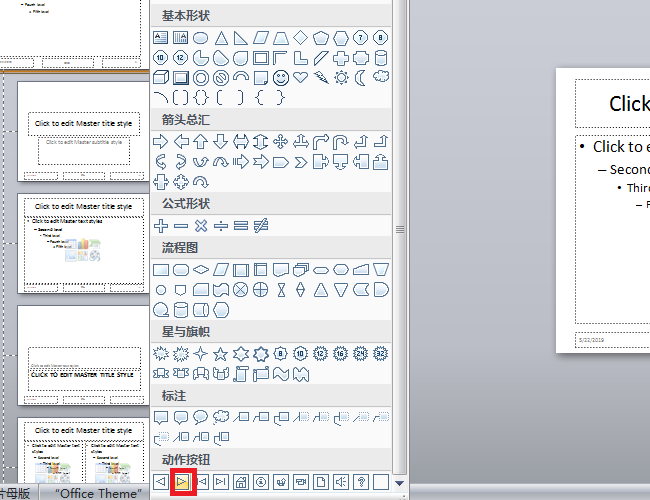Select the No Symbol shape
The width and height of the screenshot is (650, 500).
click(221, 78)
